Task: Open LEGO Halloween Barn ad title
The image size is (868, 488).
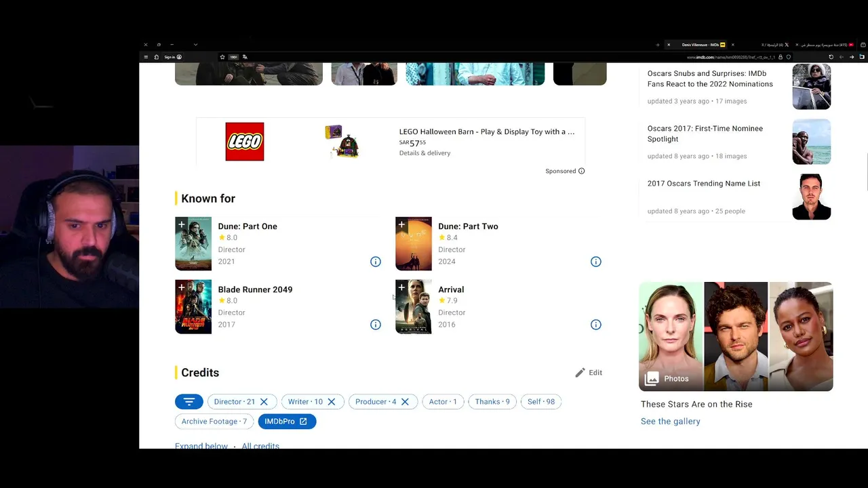Action: click(x=487, y=131)
